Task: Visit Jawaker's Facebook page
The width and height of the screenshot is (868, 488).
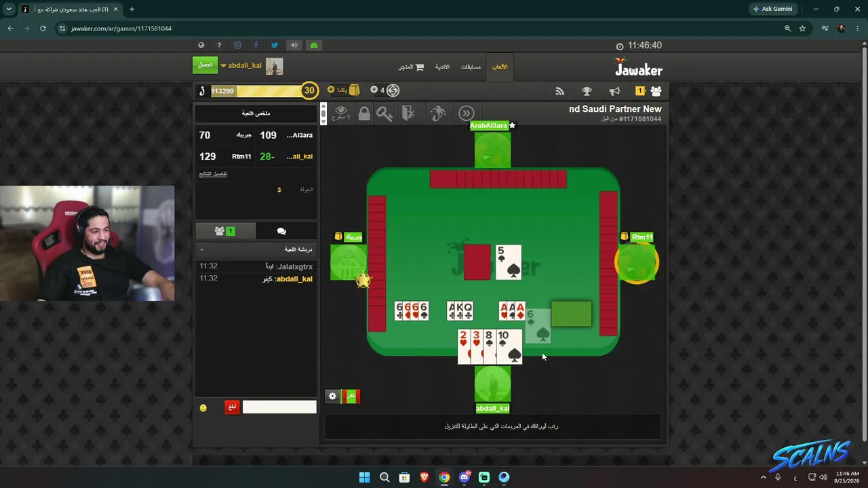Action: click(256, 45)
